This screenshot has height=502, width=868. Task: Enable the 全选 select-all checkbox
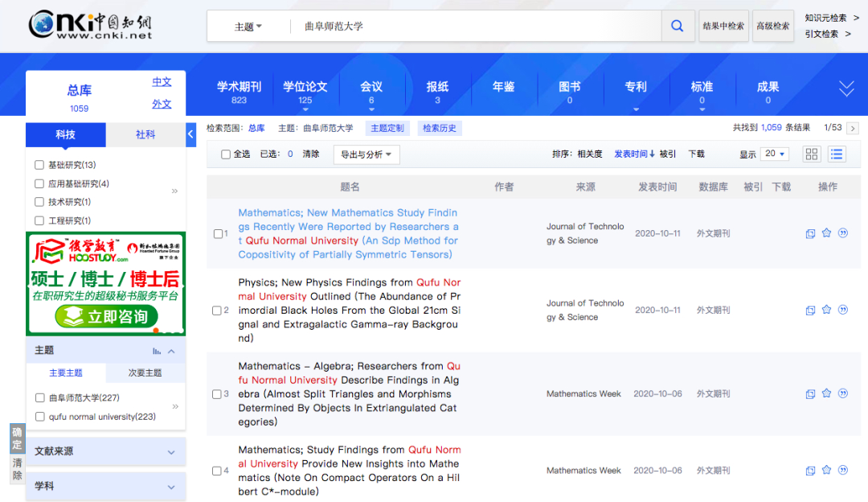pos(226,154)
